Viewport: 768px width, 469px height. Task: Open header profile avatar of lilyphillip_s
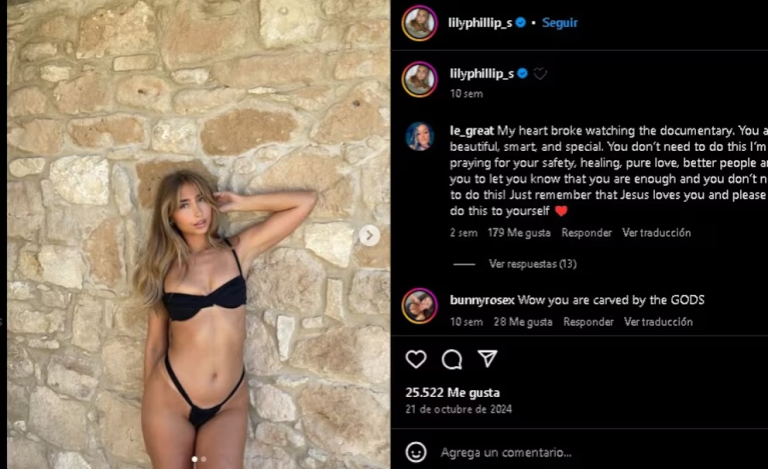coord(420,23)
